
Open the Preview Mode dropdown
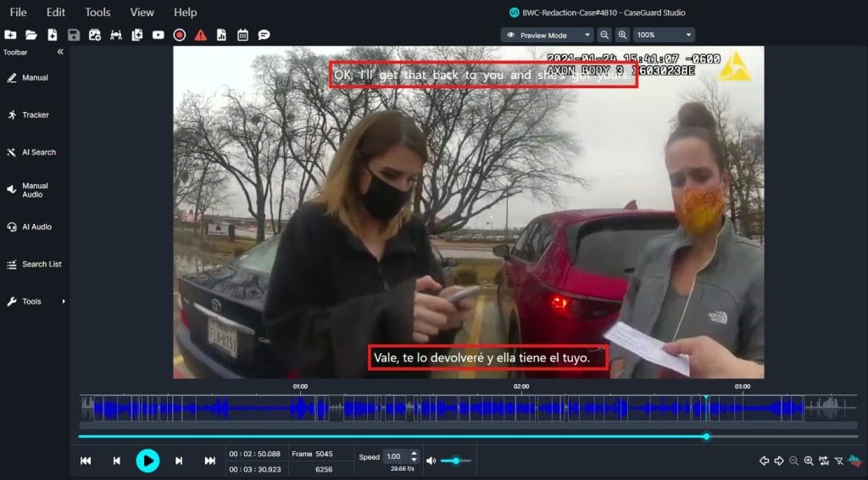tap(547, 35)
